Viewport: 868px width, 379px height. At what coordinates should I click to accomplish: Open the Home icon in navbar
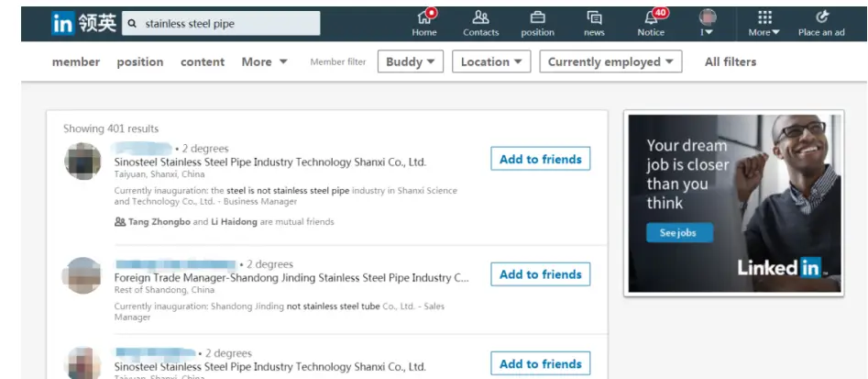point(424,17)
